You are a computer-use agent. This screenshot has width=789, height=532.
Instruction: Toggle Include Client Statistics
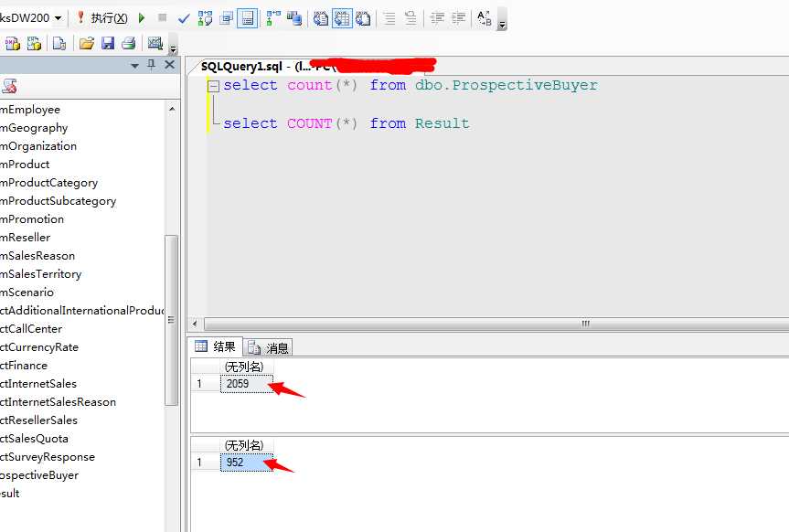point(294,18)
